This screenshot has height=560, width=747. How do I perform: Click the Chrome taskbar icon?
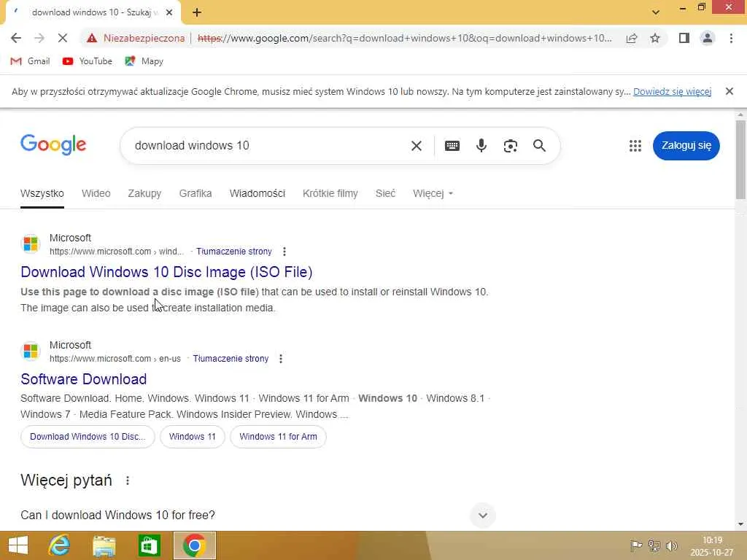coord(194,545)
